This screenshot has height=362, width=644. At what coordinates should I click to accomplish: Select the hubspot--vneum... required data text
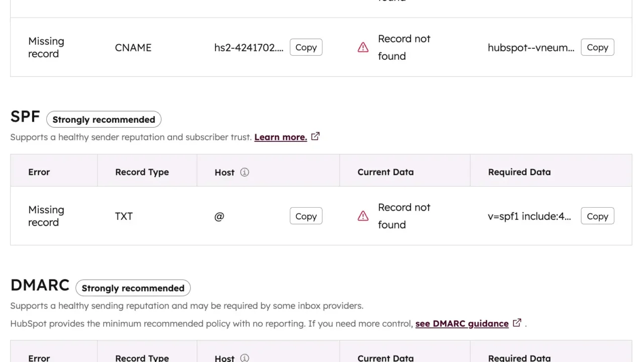click(x=531, y=47)
